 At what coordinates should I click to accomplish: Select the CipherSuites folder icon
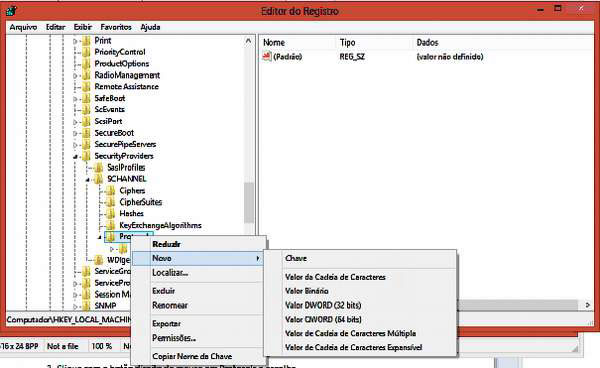pyautogui.click(x=111, y=202)
